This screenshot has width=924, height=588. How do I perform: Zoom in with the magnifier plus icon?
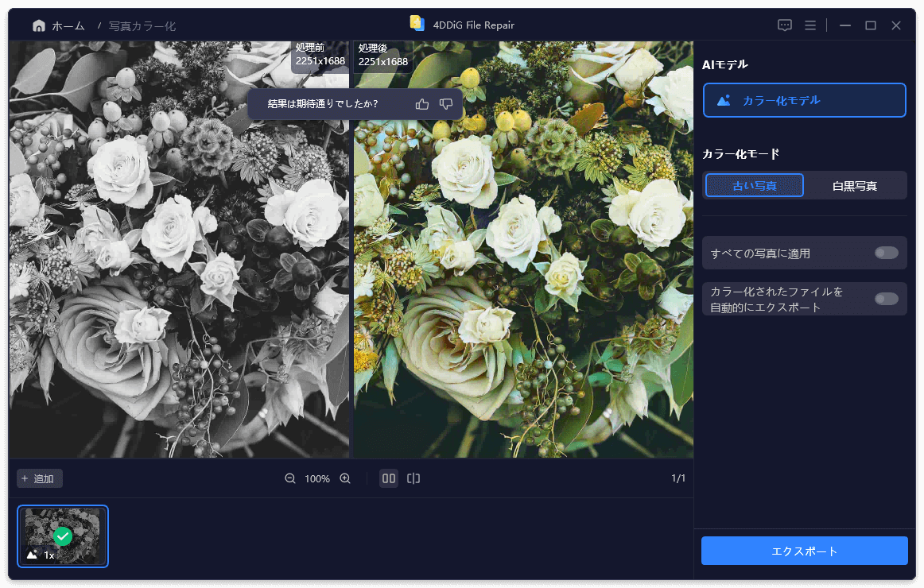coord(345,478)
